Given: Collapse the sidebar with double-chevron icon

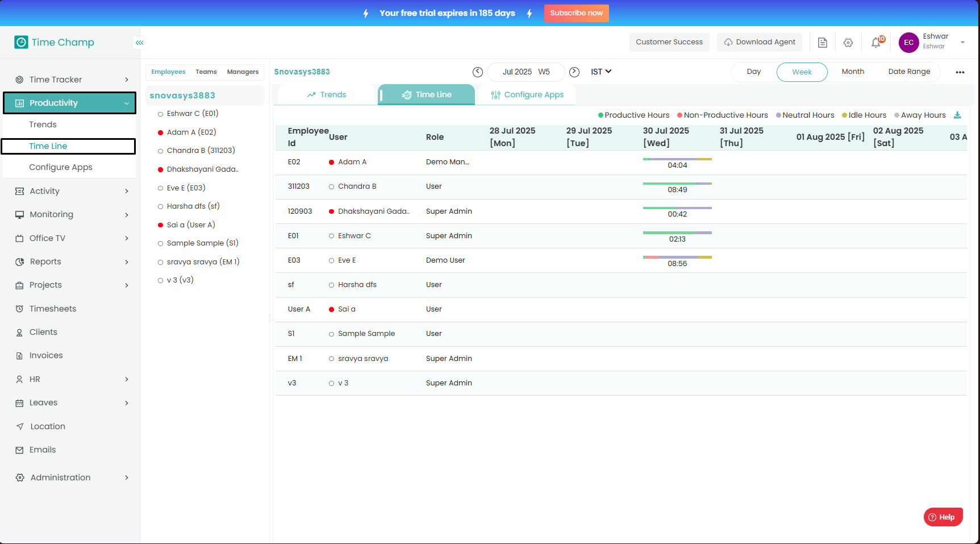Looking at the screenshot, I should pyautogui.click(x=140, y=43).
